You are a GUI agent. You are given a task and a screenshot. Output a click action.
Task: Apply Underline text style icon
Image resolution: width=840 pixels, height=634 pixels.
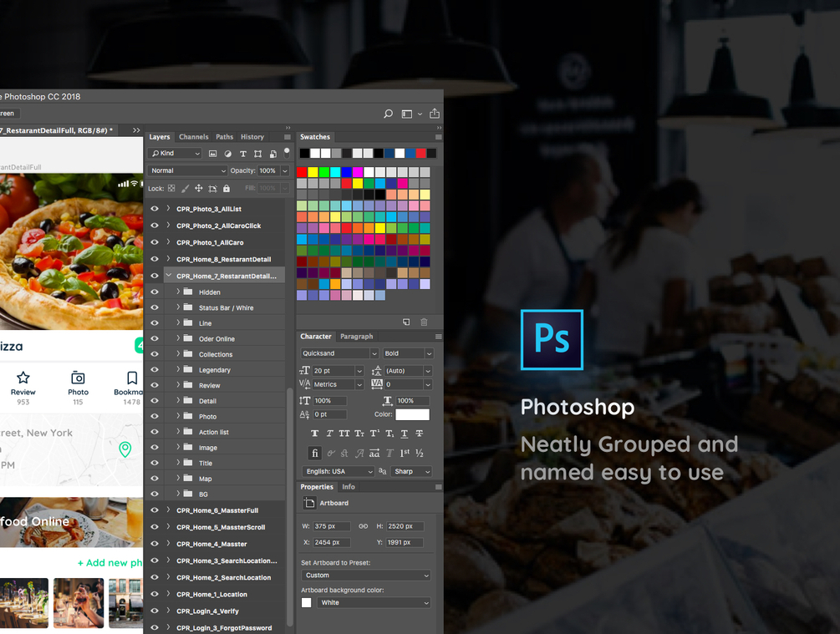(x=405, y=434)
